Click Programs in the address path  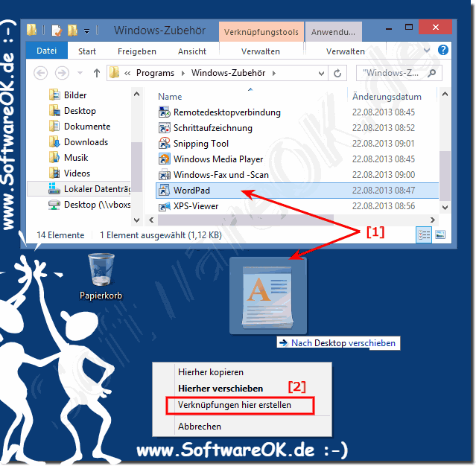(x=155, y=73)
